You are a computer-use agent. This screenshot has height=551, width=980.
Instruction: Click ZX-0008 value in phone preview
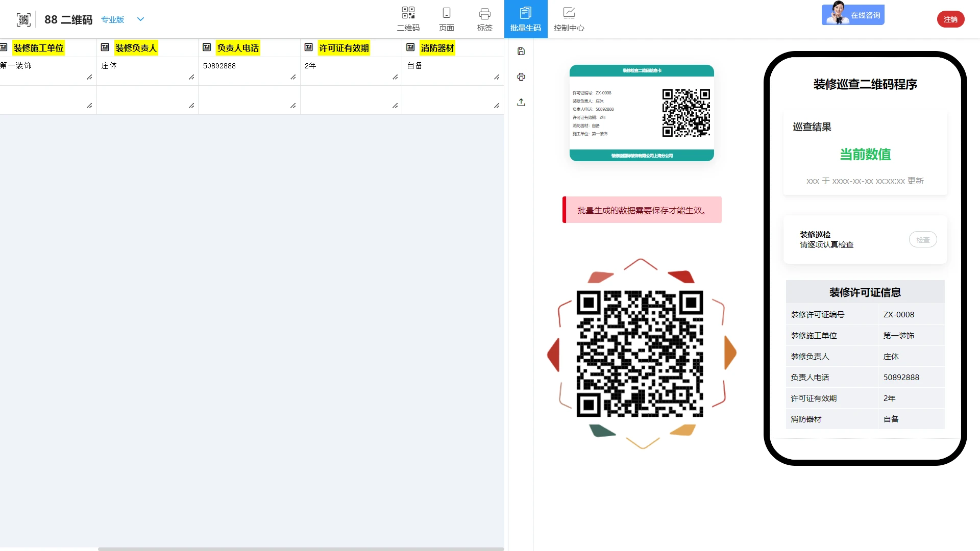[x=899, y=314]
